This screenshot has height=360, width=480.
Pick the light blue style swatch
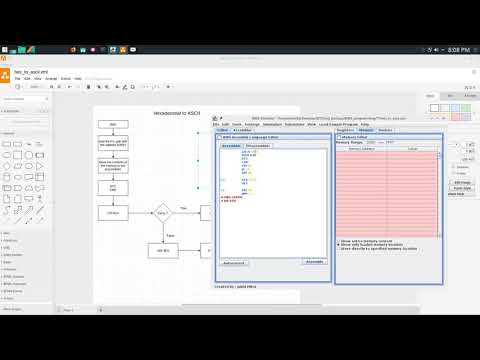[x=455, y=108]
